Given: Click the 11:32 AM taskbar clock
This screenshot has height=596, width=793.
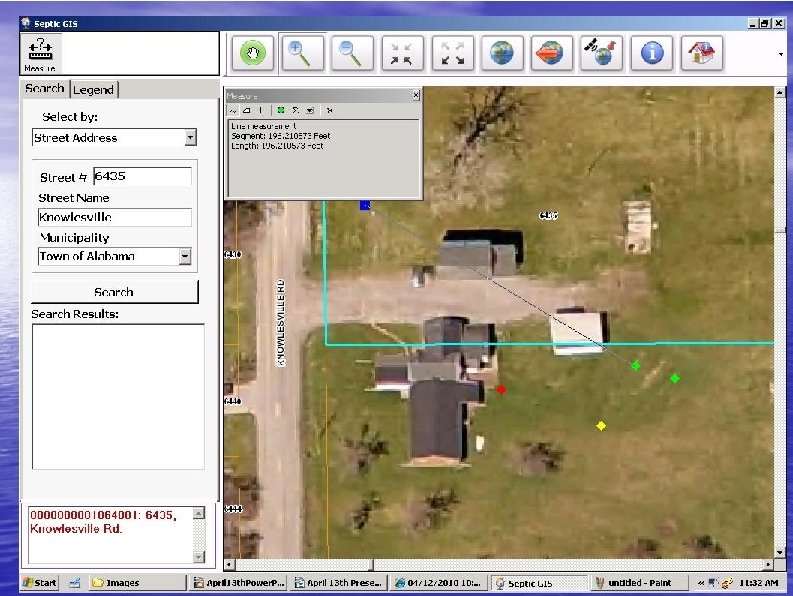Looking at the screenshot, I should 759,583.
